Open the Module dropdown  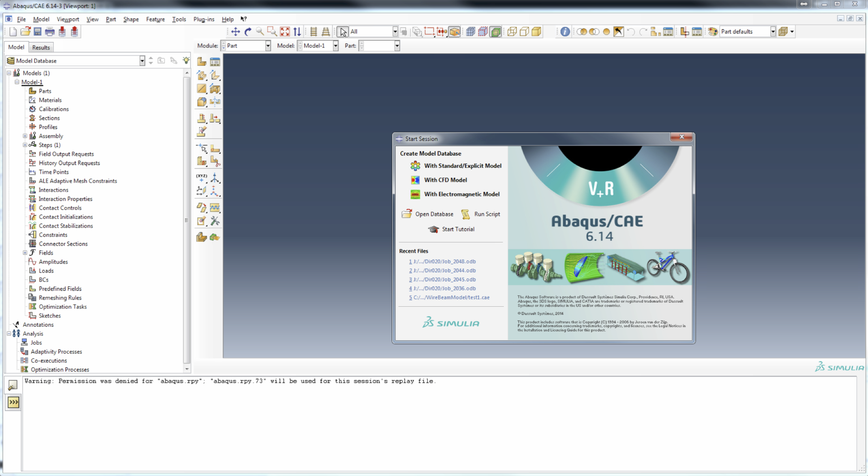pyautogui.click(x=267, y=46)
